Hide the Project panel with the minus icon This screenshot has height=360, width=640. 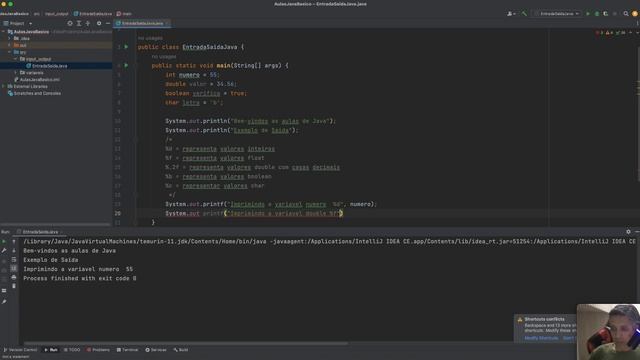click(x=108, y=24)
